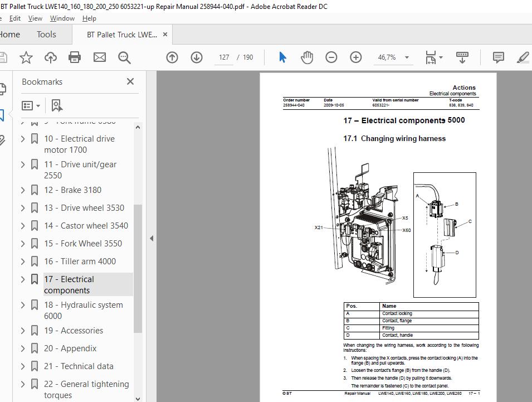
Task: Open zoom level percentage dropdown
Action: [x=407, y=57]
